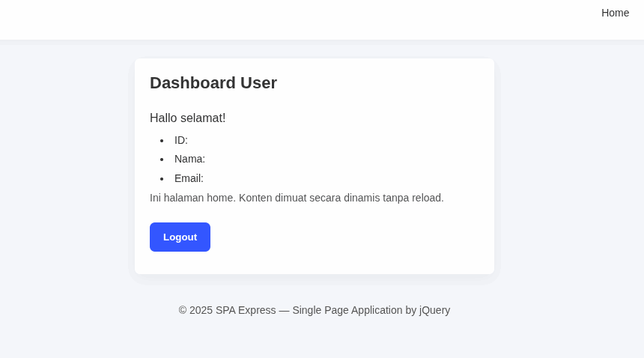Click "jQuery" in the footer text

coord(434,310)
